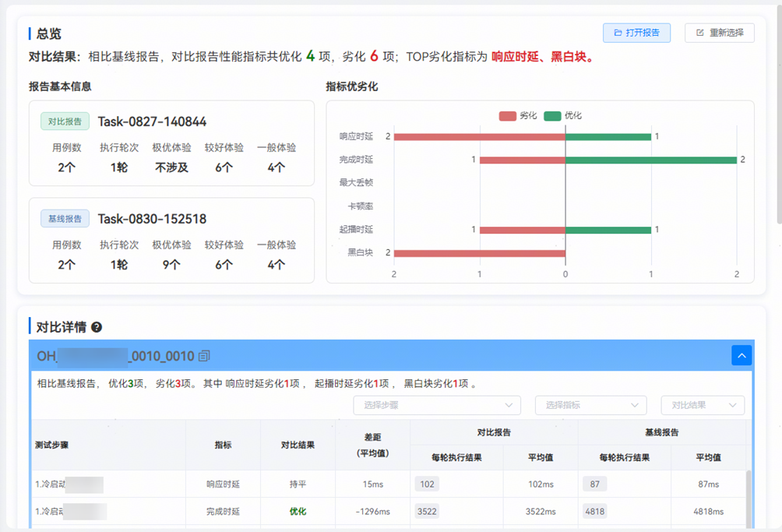
Task: Toggle the 优化 legend in the chart
Action: [x=563, y=115]
